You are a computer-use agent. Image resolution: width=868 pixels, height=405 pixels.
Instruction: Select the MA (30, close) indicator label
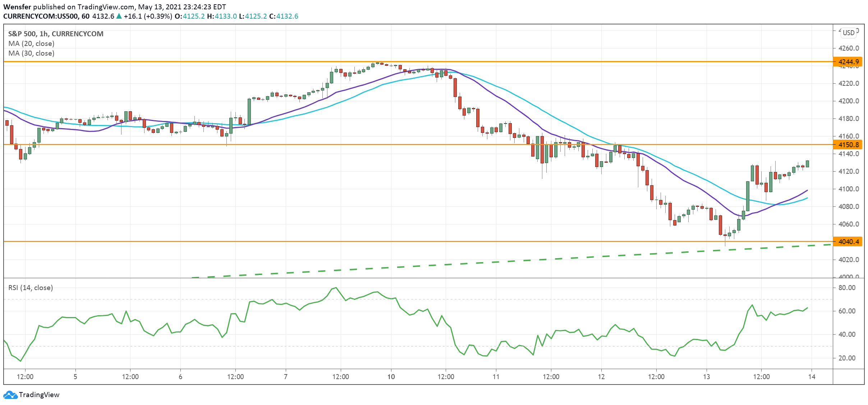(31, 53)
